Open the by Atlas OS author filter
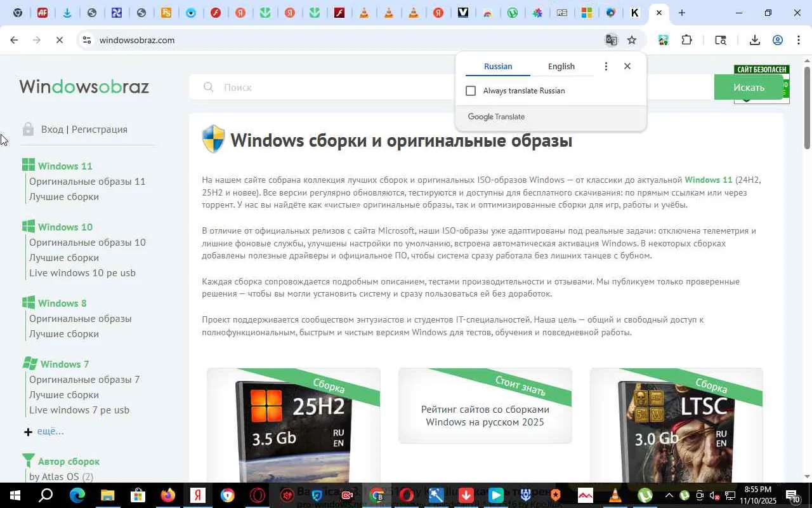The image size is (812, 508). [62, 476]
